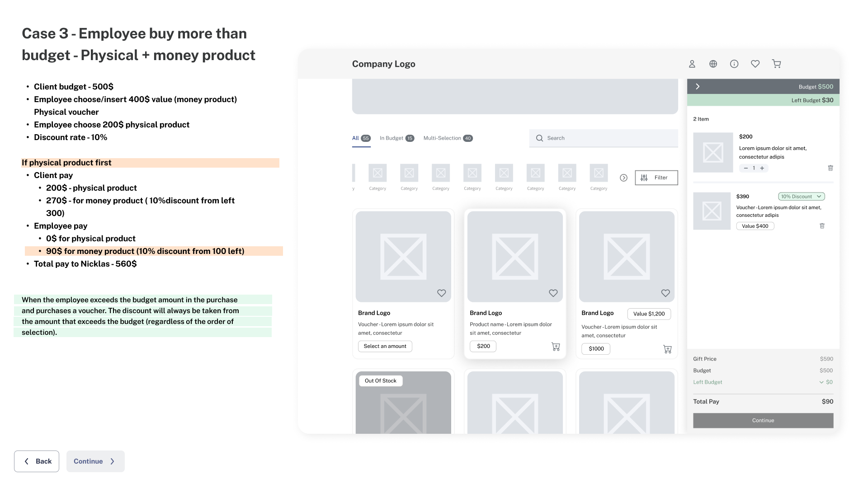
Task: Switch to the In Budget tab
Action: click(x=396, y=138)
